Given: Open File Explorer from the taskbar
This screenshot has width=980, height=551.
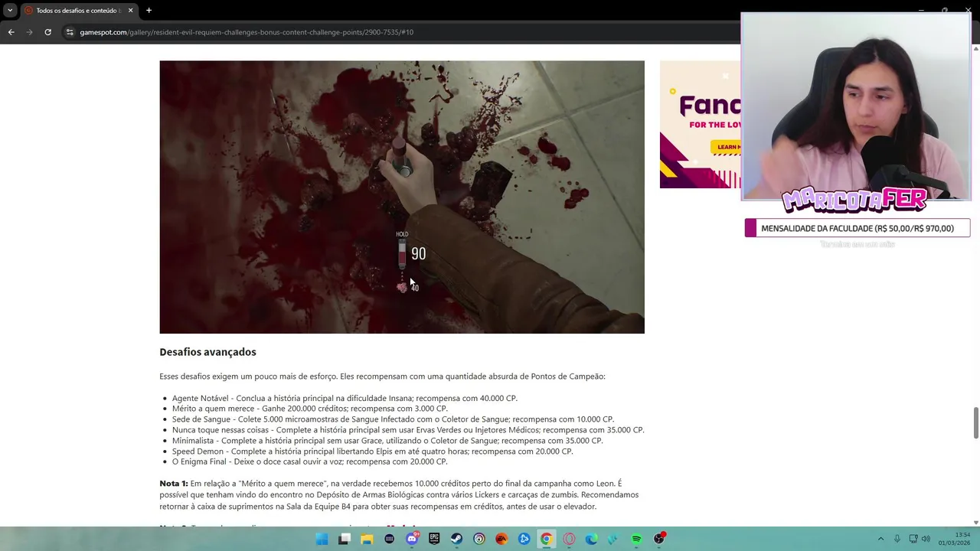Looking at the screenshot, I should click(367, 539).
